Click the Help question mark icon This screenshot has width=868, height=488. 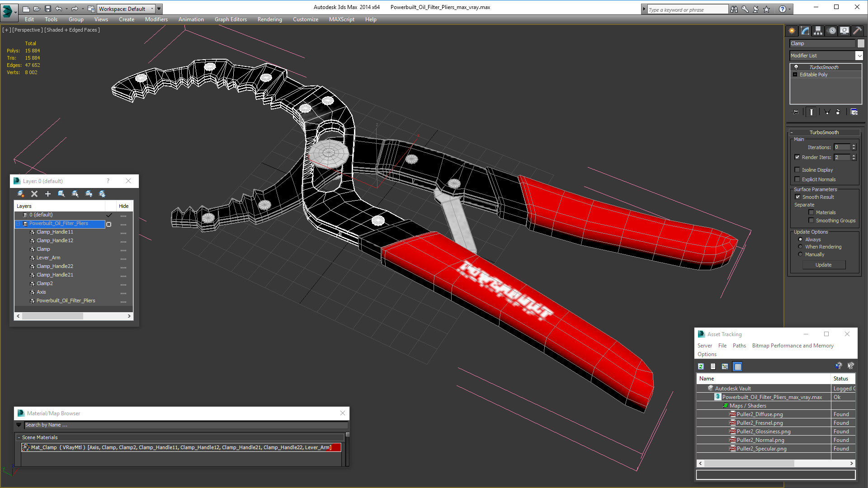coord(782,9)
